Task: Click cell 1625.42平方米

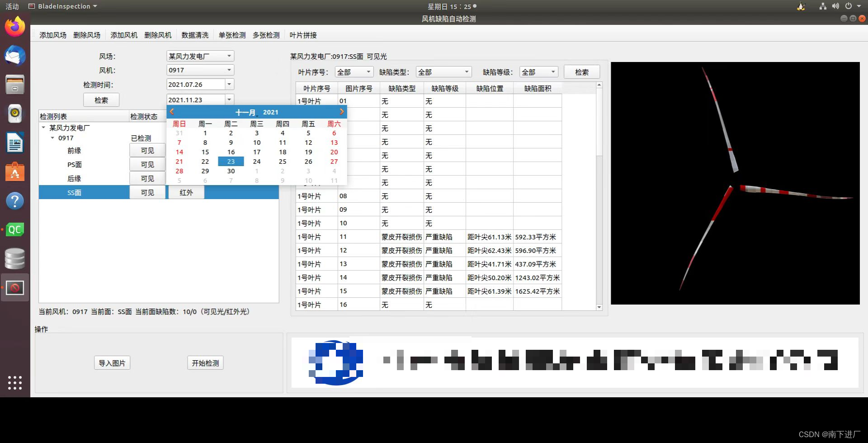Action: 538,291
